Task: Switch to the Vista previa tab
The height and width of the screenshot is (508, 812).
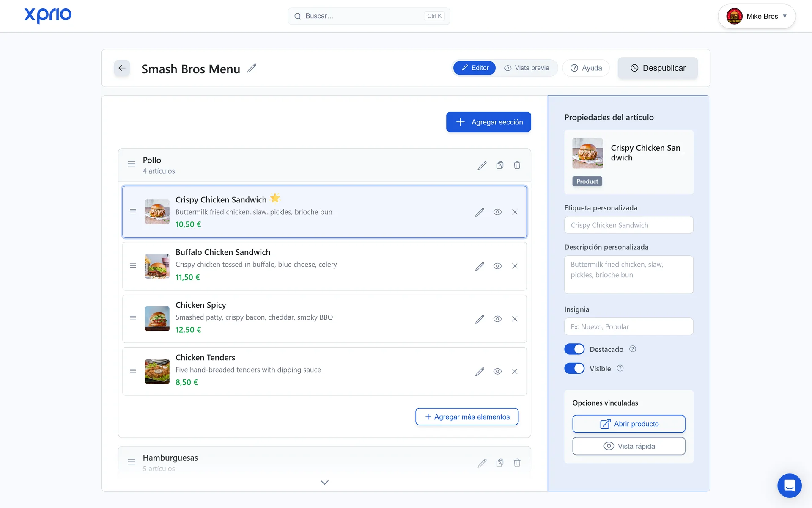Action: [527, 68]
